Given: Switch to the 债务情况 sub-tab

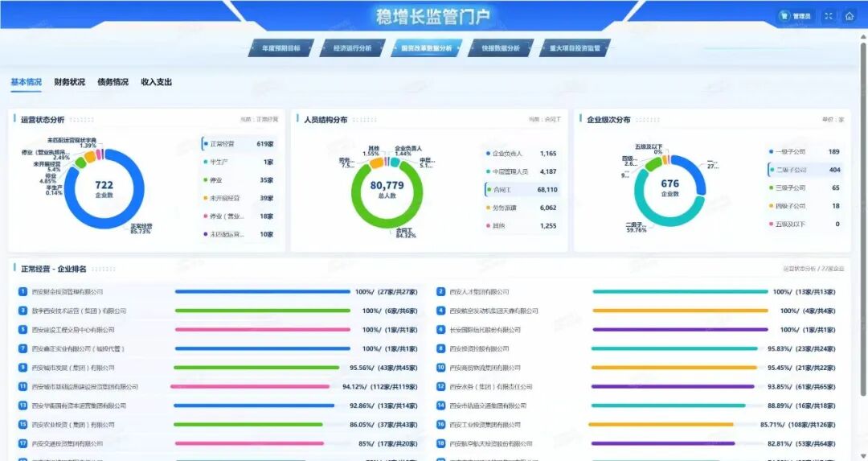Looking at the screenshot, I should [x=113, y=82].
